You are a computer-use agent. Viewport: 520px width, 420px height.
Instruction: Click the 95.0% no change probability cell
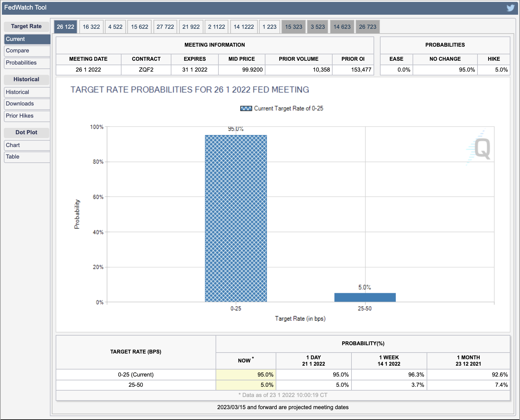point(445,70)
